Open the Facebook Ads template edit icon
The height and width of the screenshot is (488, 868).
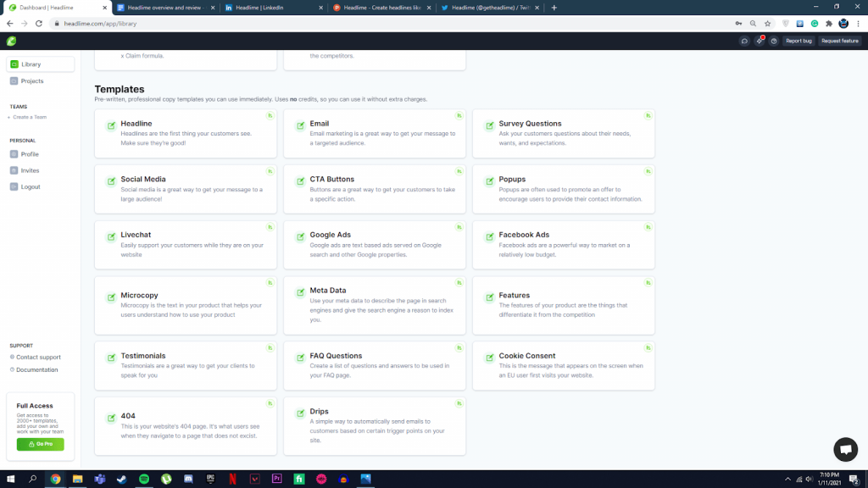point(489,237)
